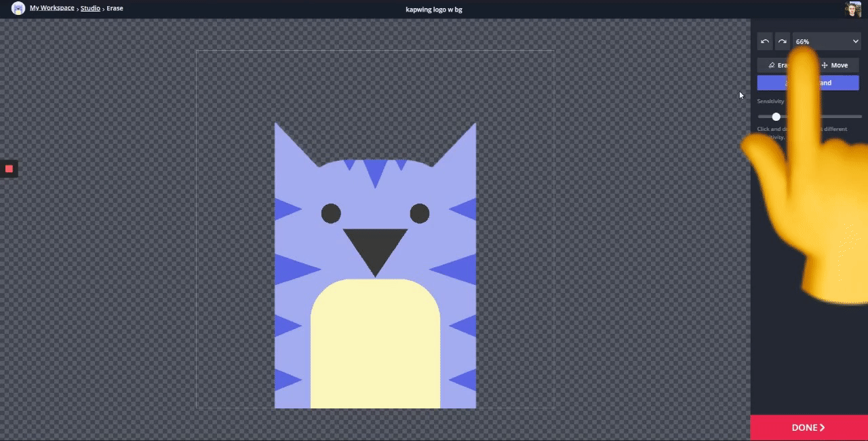868x441 pixels.
Task: Switch to the Move tool
Action: [835, 65]
